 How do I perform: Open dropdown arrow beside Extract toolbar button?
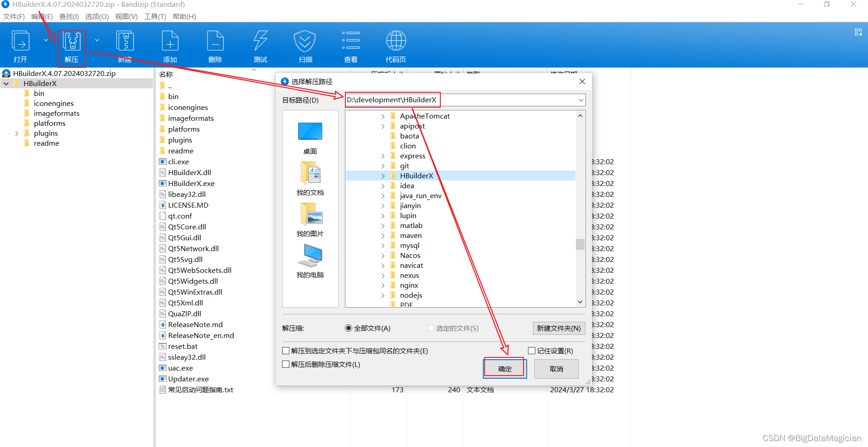(x=97, y=40)
